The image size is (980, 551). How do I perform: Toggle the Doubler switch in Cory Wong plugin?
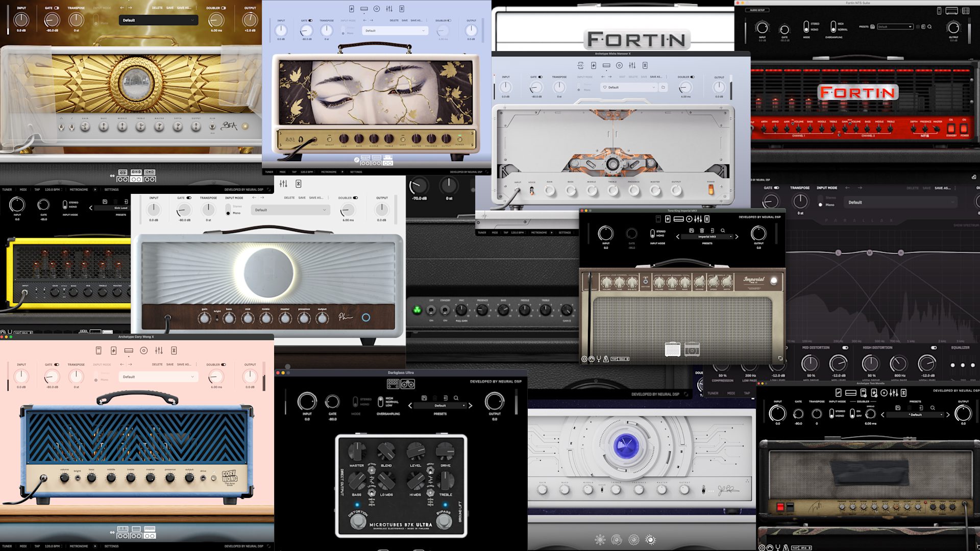point(223,365)
